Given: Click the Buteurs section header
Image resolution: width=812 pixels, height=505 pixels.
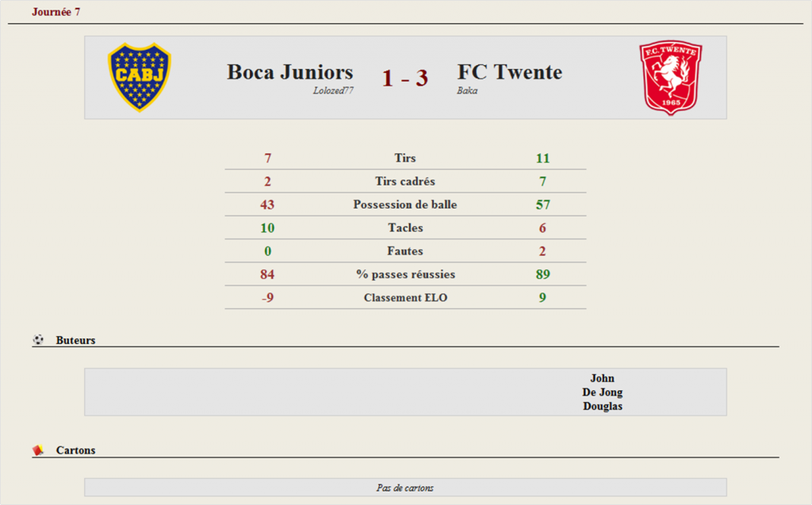Looking at the screenshot, I should [x=75, y=340].
